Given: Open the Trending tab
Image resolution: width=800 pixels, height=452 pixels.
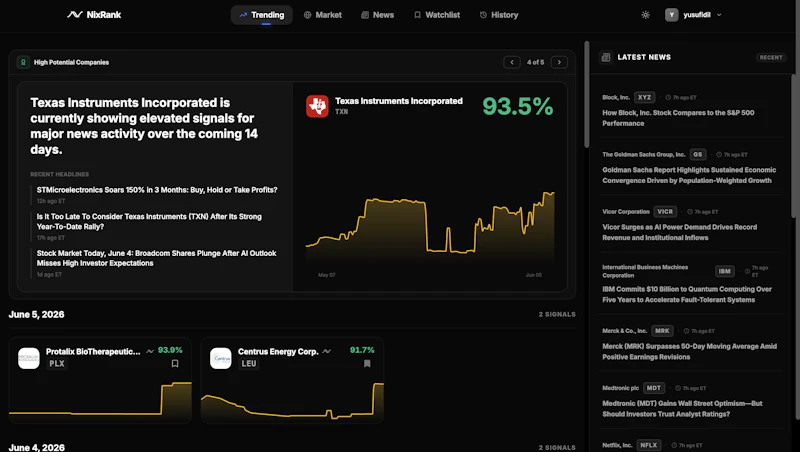Looking at the screenshot, I should tap(262, 15).
